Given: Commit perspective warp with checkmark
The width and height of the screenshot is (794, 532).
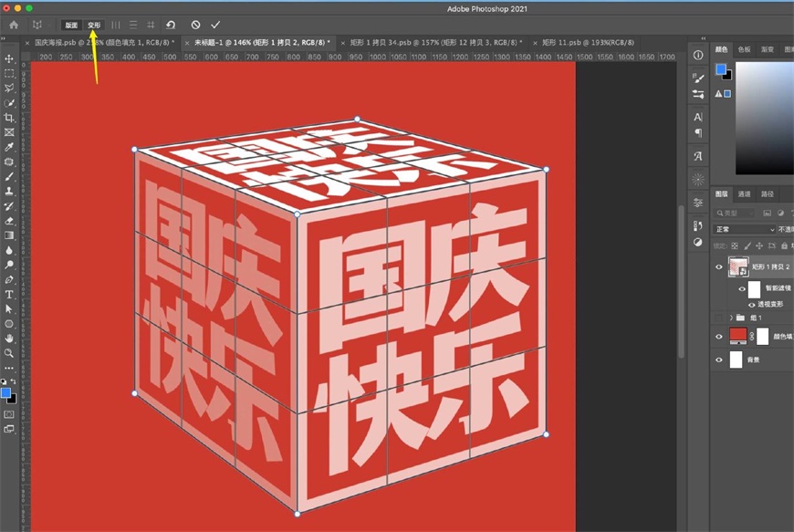Looking at the screenshot, I should tap(215, 25).
